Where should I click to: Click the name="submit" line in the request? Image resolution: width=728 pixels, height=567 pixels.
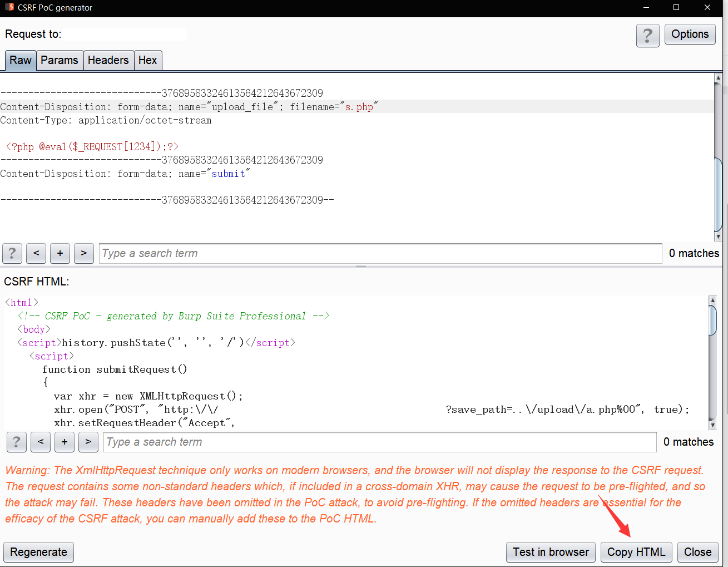(125, 174)
